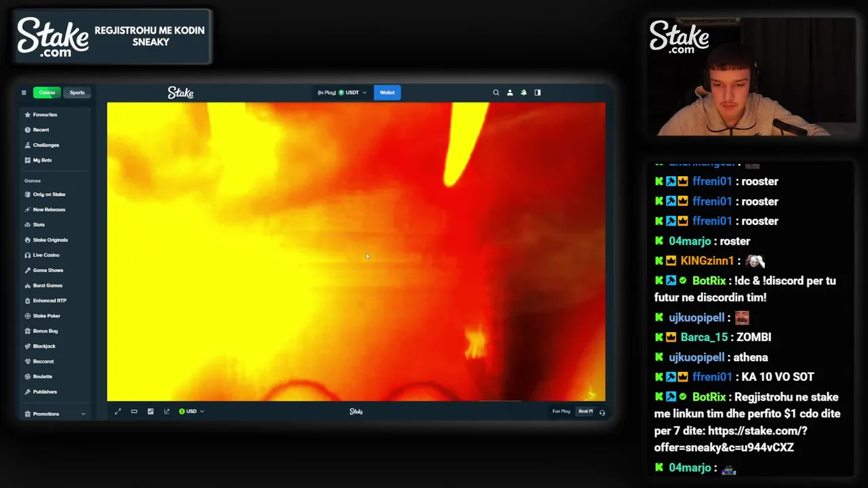Click the Slots sevens icon
Screen dimensions: 868x488
pos(28,224)
